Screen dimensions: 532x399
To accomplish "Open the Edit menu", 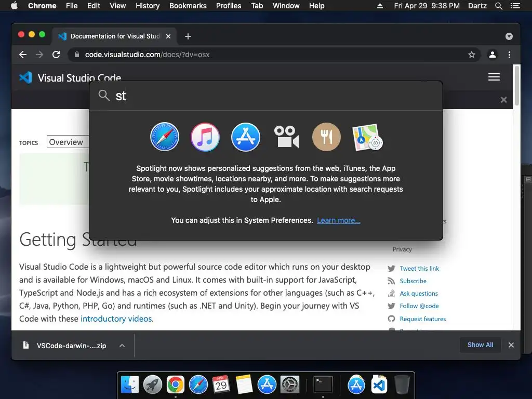I will tap(94, 6).
